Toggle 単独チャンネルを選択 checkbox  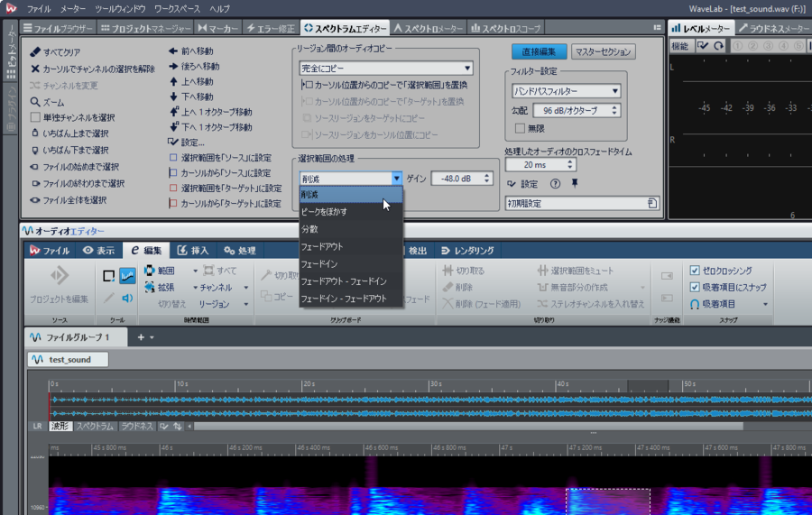(35, 117)
